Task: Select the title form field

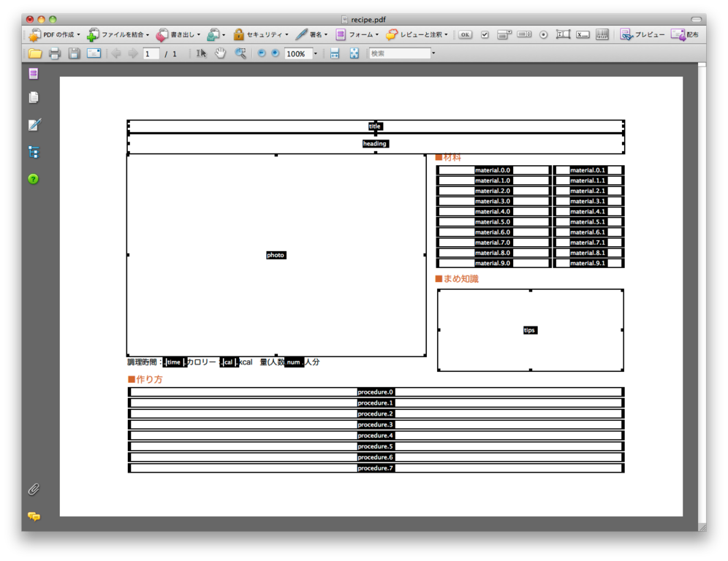Action: [x=376, y=126]
